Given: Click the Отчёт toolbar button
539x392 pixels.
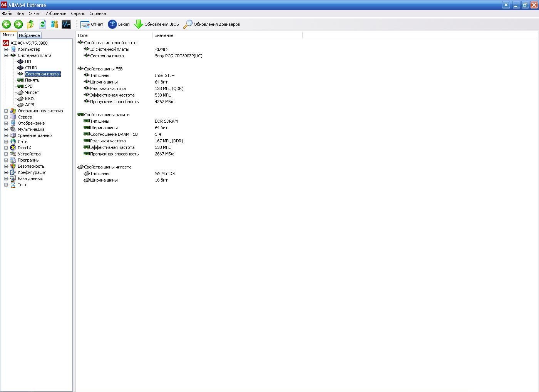Looking at the screenshot, I should (92, 24).
